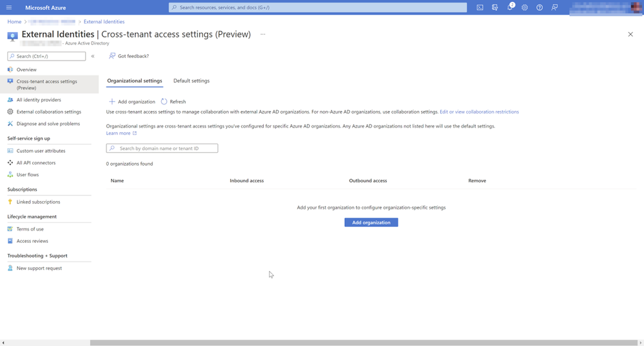
Task: Open the Learn more link
Action: click(121, 133)
